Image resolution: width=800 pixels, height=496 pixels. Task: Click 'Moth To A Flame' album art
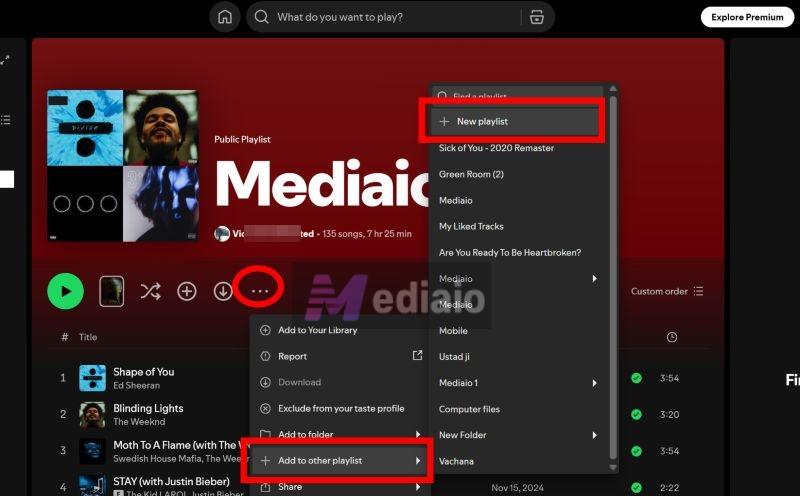(92, 451)
